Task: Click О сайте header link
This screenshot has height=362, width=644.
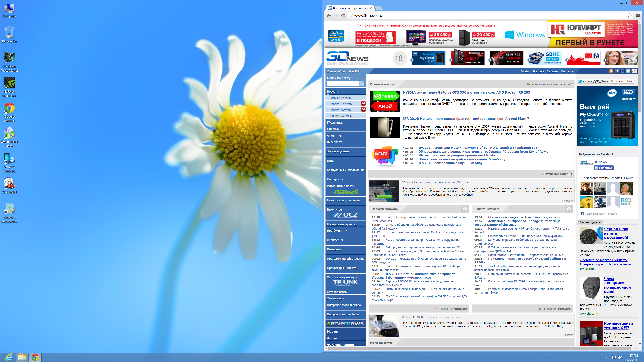Action: (x=525, y=71)
